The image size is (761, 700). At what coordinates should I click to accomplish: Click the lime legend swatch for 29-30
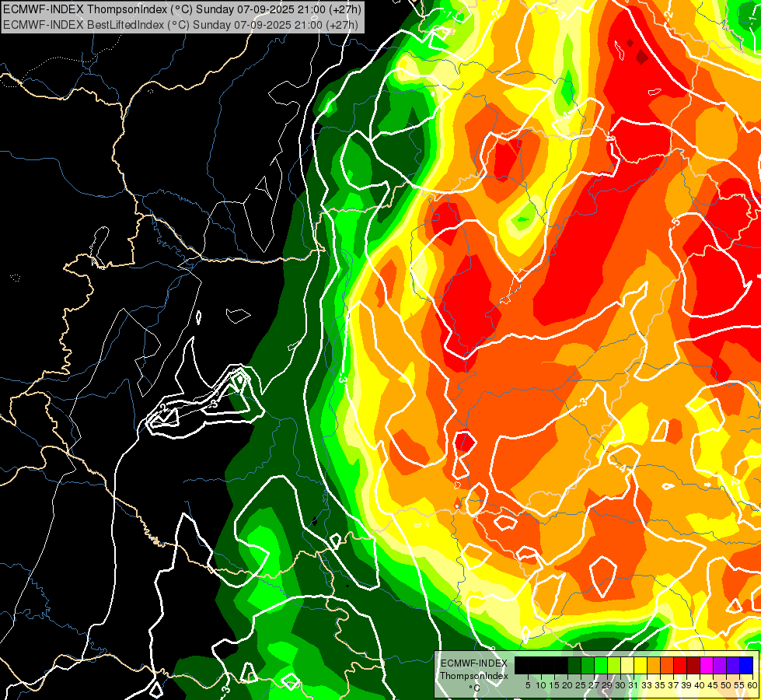(x=614, y=665)
